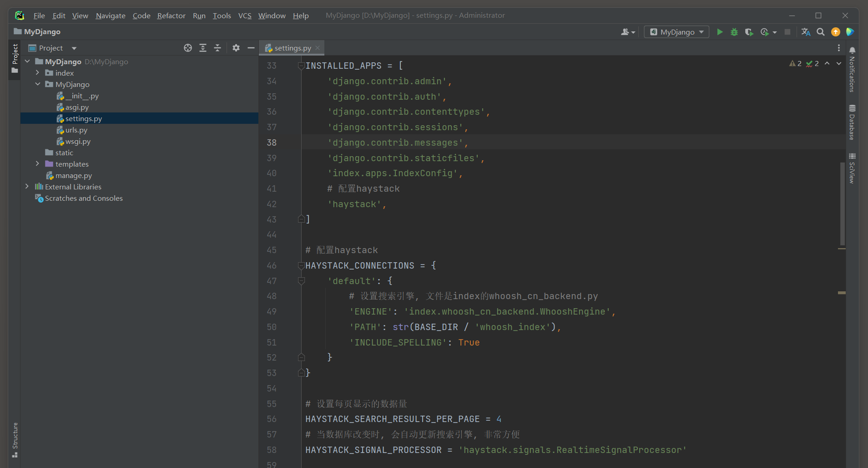Expand External Libraries node
Image resolution: width=868 pixels, height=468 pixels.
click(x=27, y=187)
